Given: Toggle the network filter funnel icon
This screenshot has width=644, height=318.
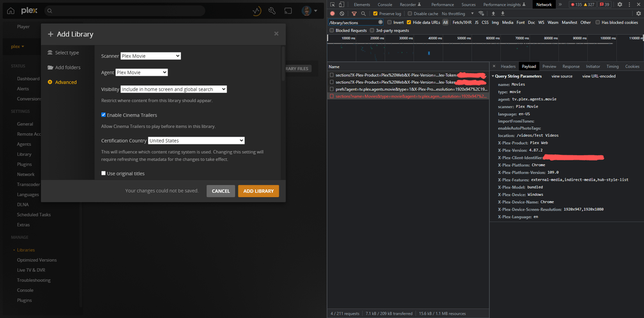Looking at the screenshot, I should pos(354,13).
